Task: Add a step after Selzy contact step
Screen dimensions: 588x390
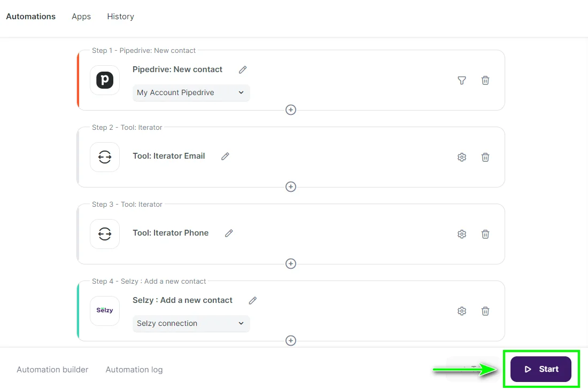Action: [290, 340]
